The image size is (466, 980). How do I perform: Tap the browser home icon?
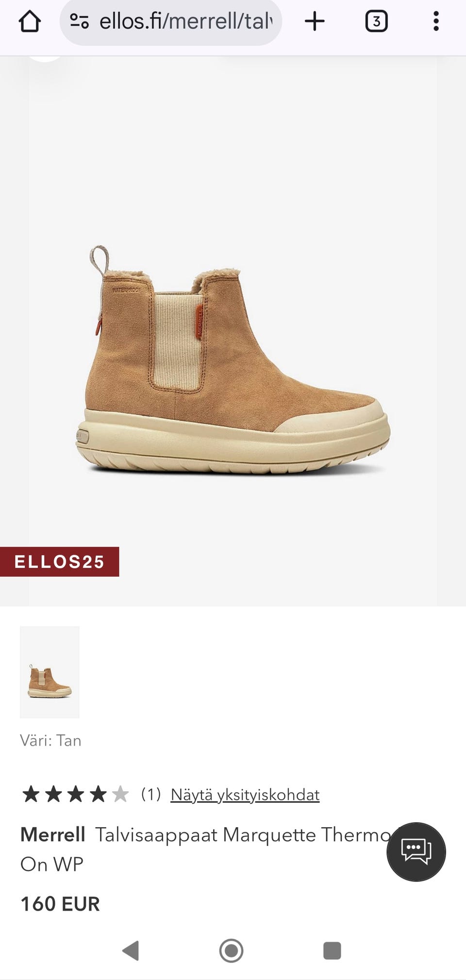(30, 21)
